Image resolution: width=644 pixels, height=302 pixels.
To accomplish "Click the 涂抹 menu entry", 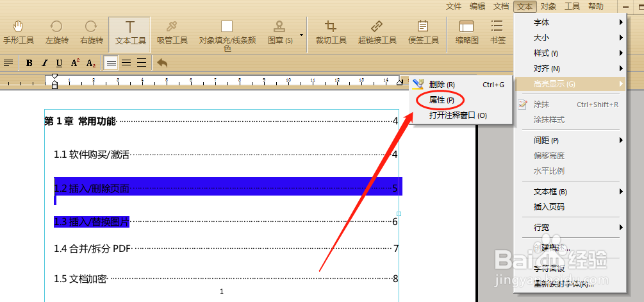I will click(570, 105).
